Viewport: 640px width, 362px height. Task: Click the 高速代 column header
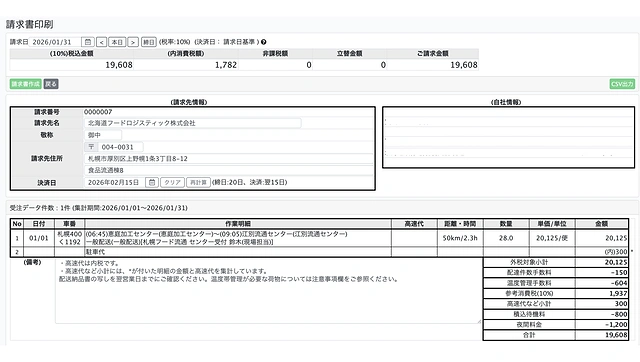pos(414,224)
